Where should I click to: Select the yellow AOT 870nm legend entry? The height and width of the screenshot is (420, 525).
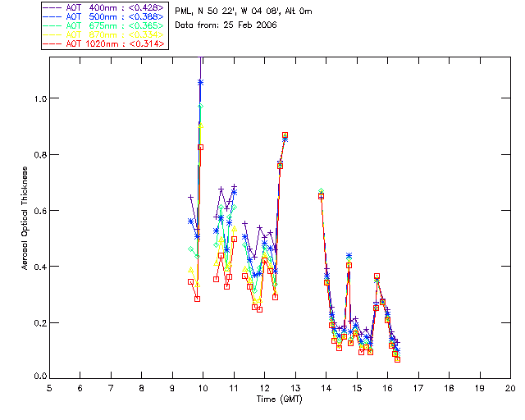[105, 34]
